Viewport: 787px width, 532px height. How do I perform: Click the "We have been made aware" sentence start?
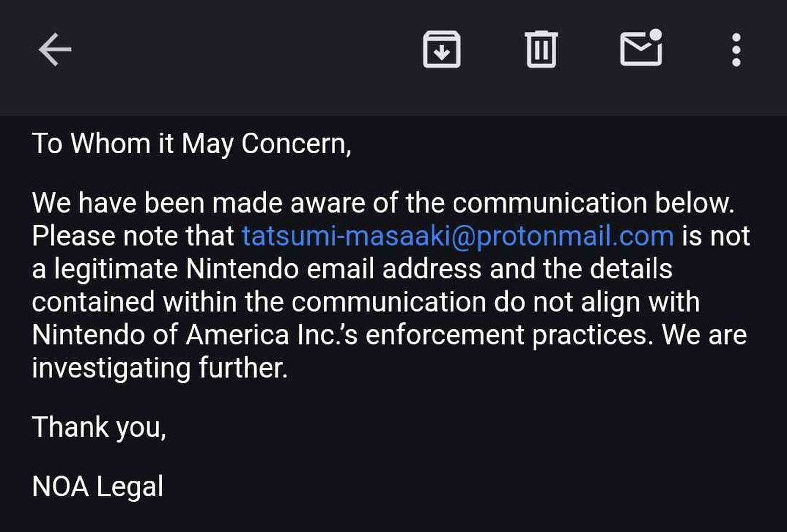click(x=159, y=203)
